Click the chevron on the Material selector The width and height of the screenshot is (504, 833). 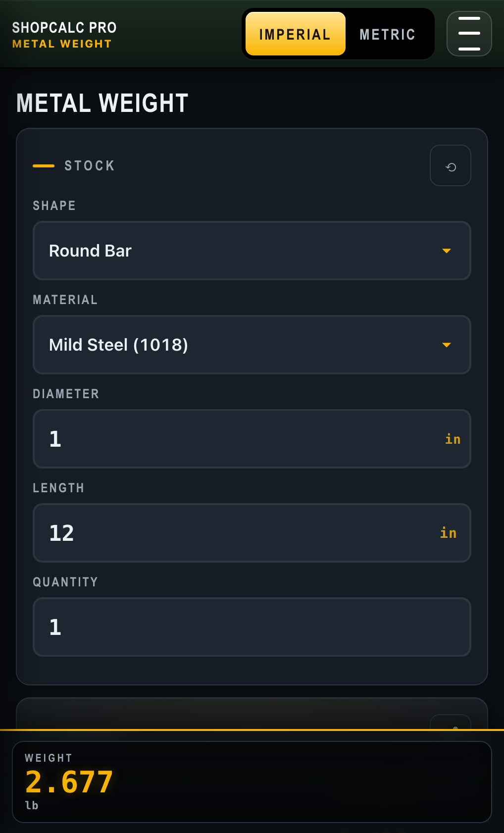click(x=446, y=345)
